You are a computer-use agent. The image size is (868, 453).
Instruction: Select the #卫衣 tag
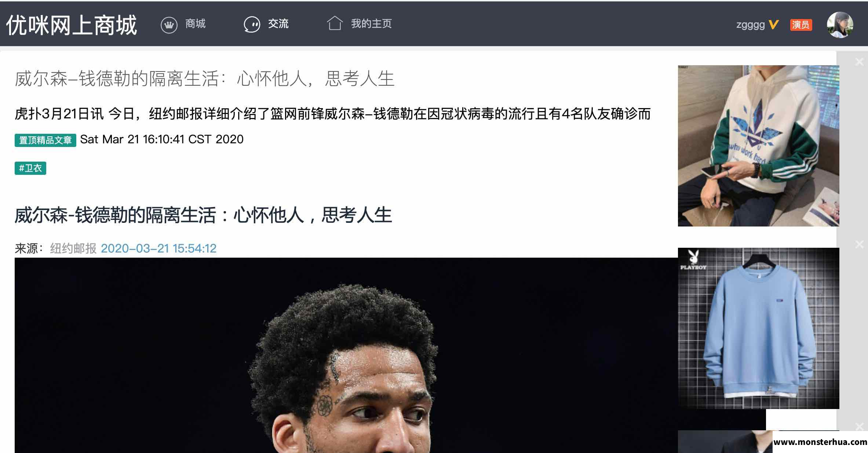(x=30, y=168)
